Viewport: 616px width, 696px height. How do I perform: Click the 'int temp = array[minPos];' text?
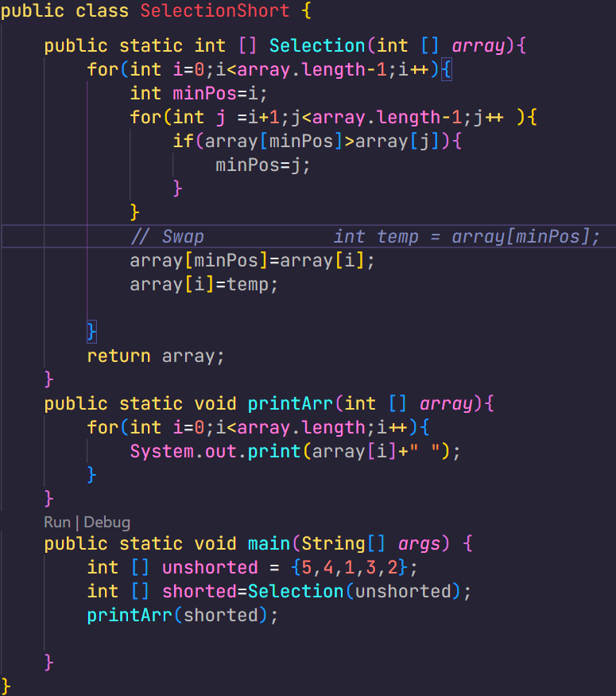coord(467,236)
